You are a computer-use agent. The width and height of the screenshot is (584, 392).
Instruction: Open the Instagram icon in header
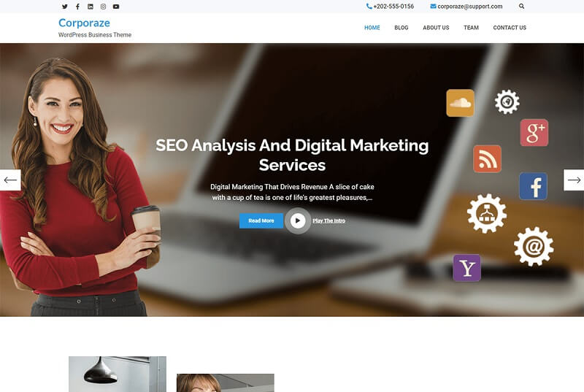(103, 7)
